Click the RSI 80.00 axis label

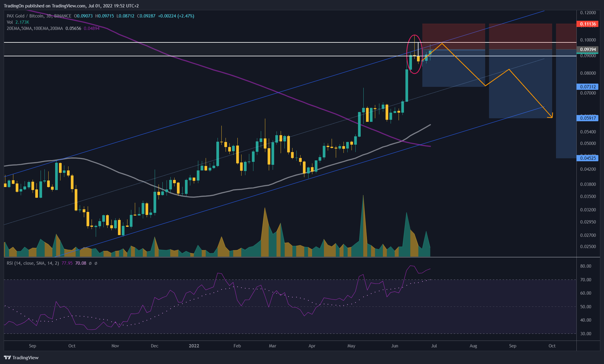coord(586,266)
